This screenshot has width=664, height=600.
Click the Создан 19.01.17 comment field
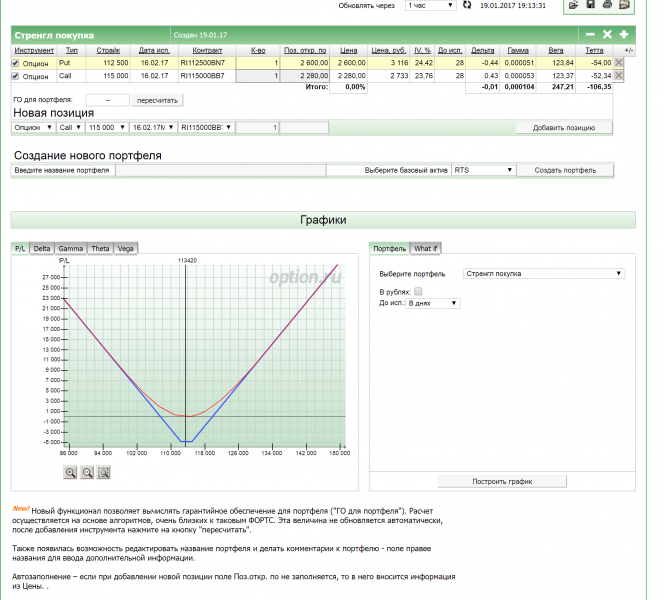(x=200, y=35)
